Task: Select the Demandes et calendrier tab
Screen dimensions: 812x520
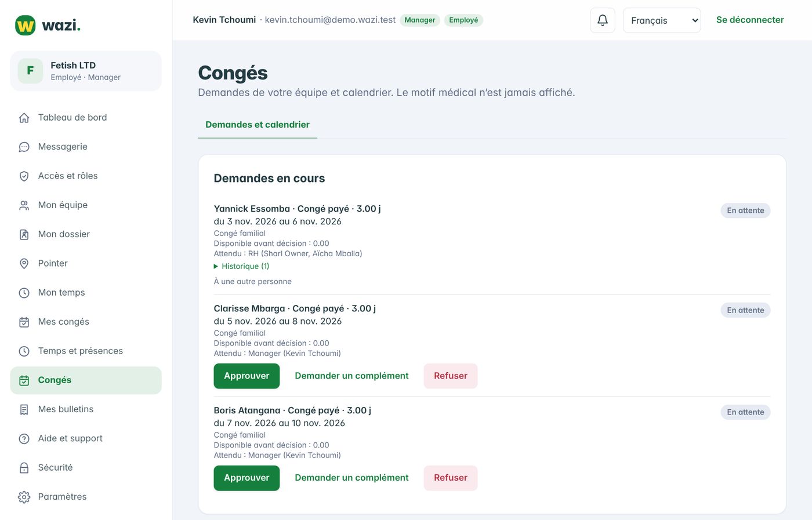Action: (x=258, y=125)
